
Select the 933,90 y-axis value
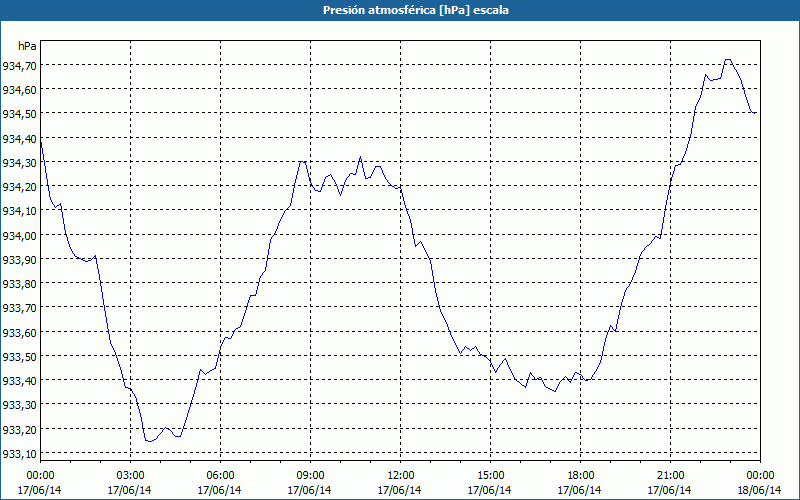click(20, 259)
